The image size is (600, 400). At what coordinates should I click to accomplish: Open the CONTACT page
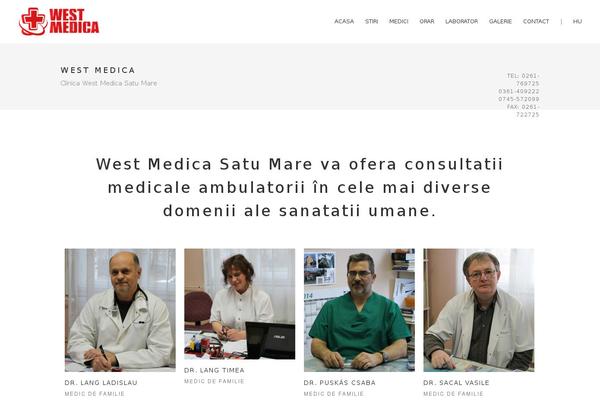point(536,21)
